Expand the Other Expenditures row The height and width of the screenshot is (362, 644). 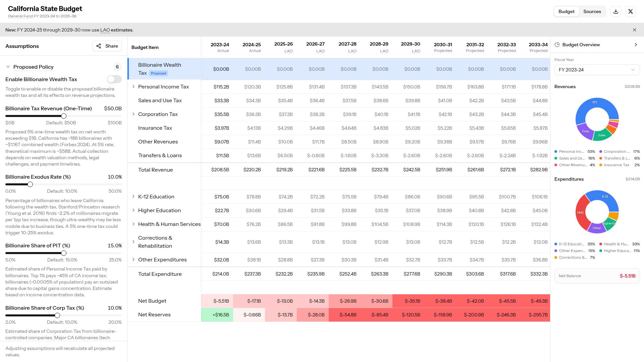click(133, 259)
